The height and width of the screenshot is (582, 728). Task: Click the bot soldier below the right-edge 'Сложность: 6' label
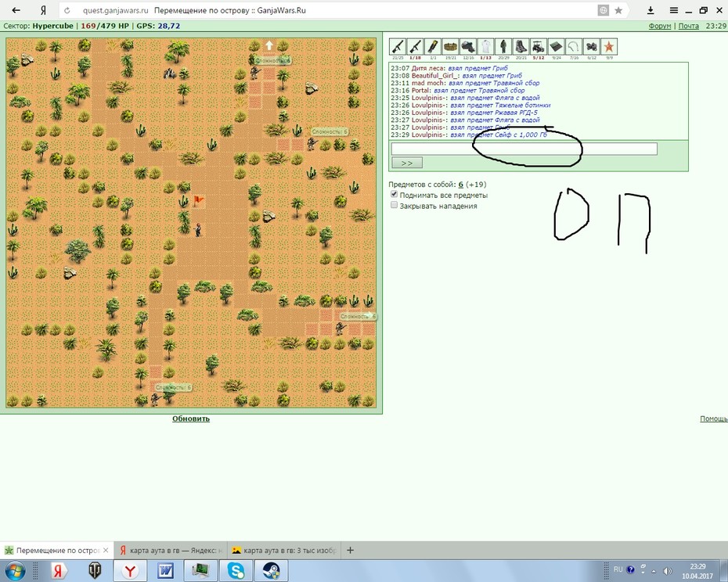click(x=340, y=328)
